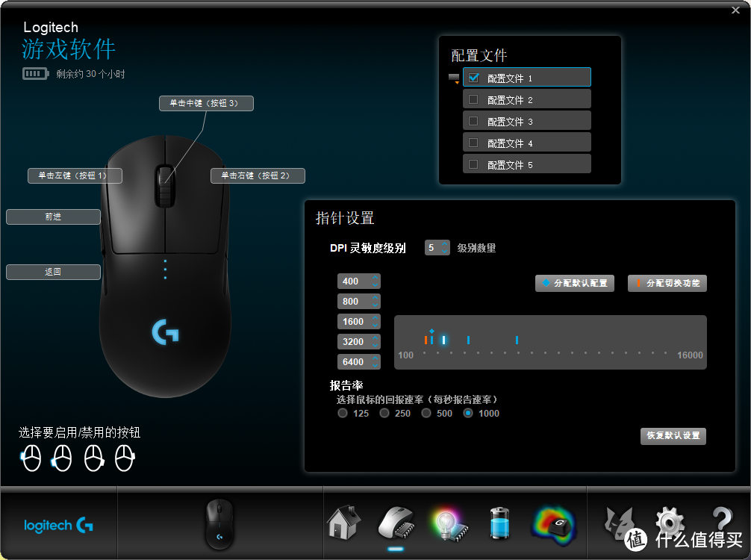This screenshot has width=751, height=560.
Task: Select the orange 400 DPI marker on slider
Action: (426, 340)
